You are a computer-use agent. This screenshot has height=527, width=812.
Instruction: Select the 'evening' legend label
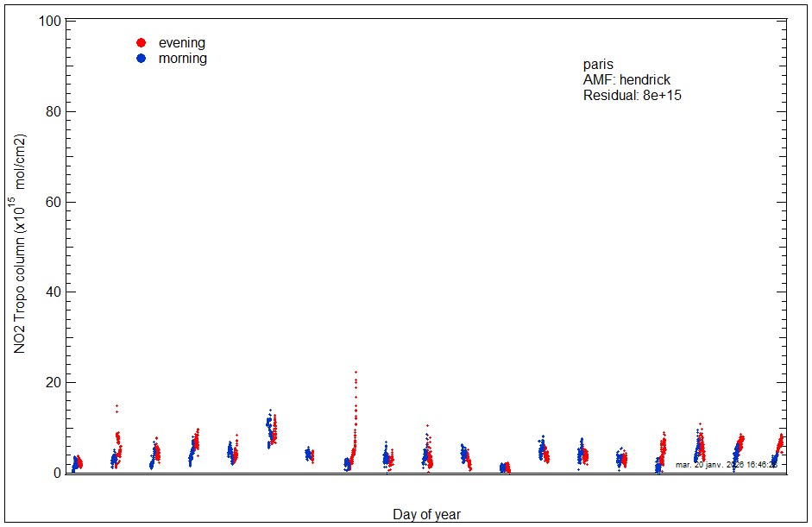[x=181, y=42]
